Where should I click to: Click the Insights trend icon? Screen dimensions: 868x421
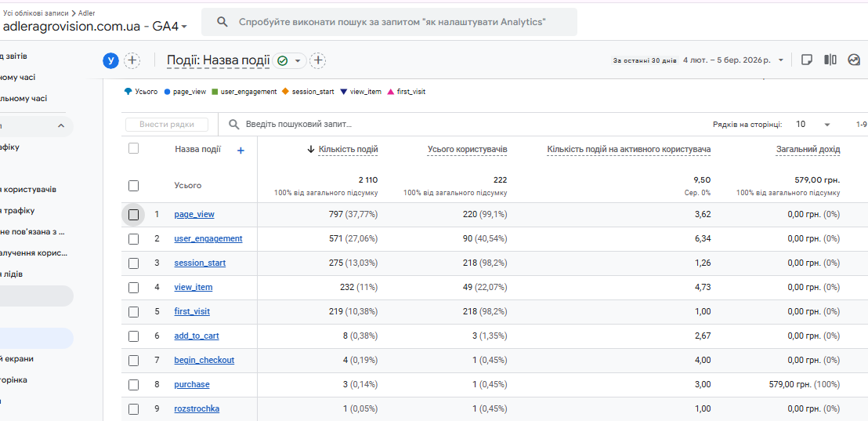click(x=854, y=60)
